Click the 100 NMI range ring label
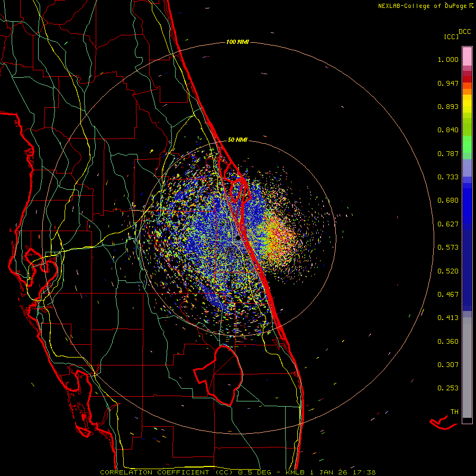Screen dimensions: 476x476 (237, 42)
